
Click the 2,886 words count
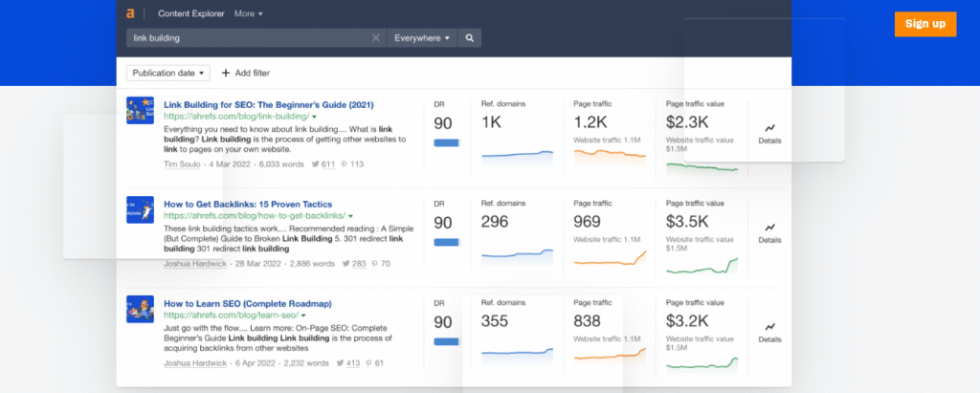pyautogui.click(x=313, y=264)
